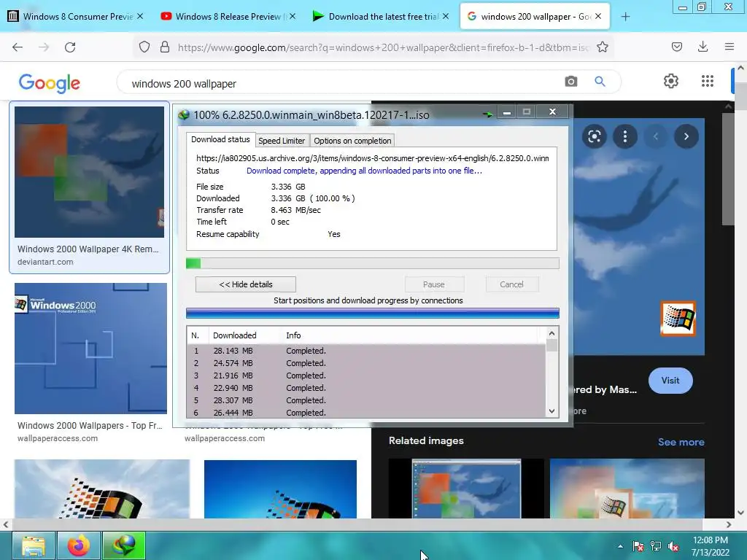The width and height of the screenshot is (747, 560).
Task: Activate the Google Lens icon on preview
Action: point(594,136)
